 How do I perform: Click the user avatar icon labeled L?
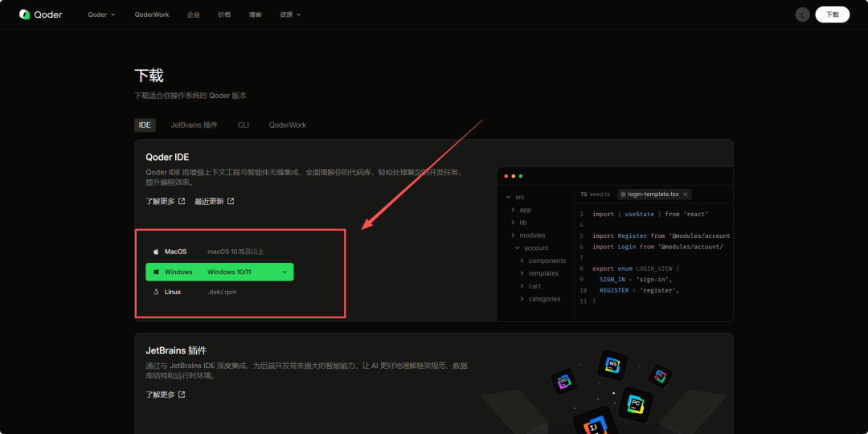802,14
